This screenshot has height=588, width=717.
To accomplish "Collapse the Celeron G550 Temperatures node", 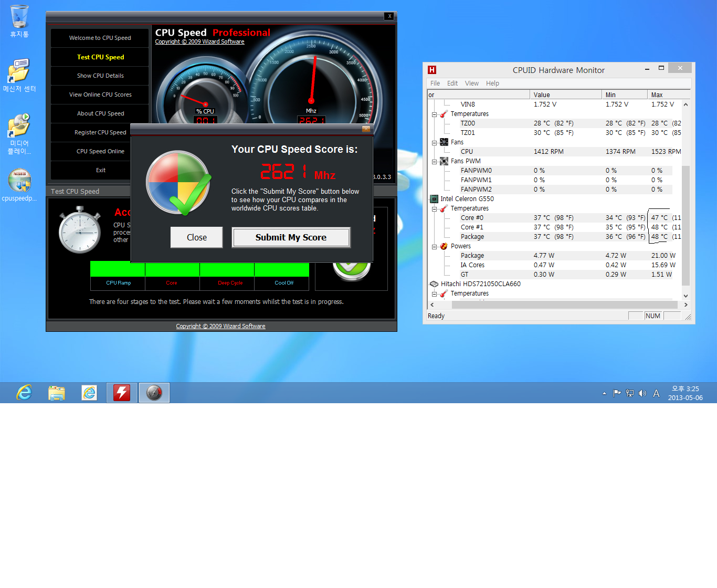I will (x=435, y=209).
